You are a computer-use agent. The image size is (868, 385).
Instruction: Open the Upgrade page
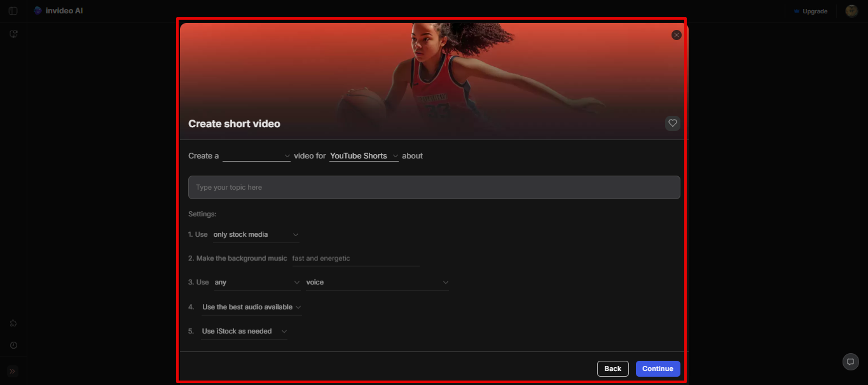(x=814, y=11)
